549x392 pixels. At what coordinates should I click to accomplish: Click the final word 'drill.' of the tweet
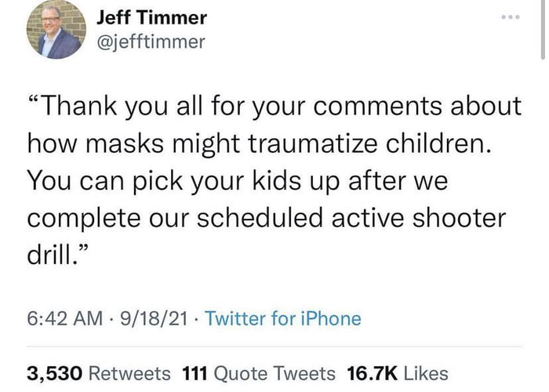[x=53, y=256]
